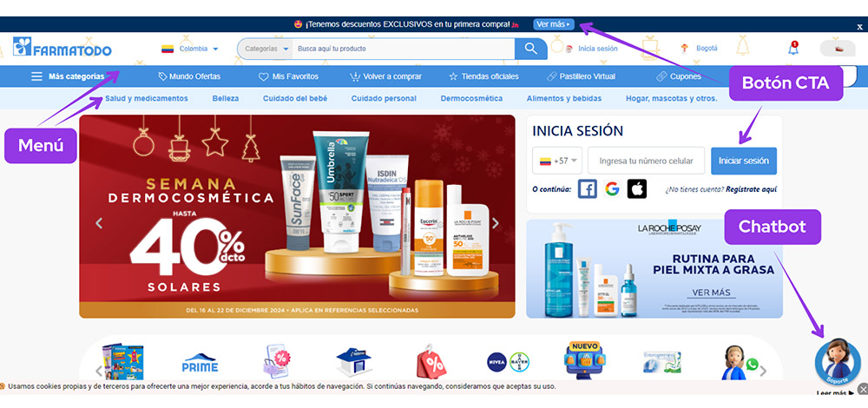Click the Inicia sesión header link

pyautogui.click(x=598, y=49)
